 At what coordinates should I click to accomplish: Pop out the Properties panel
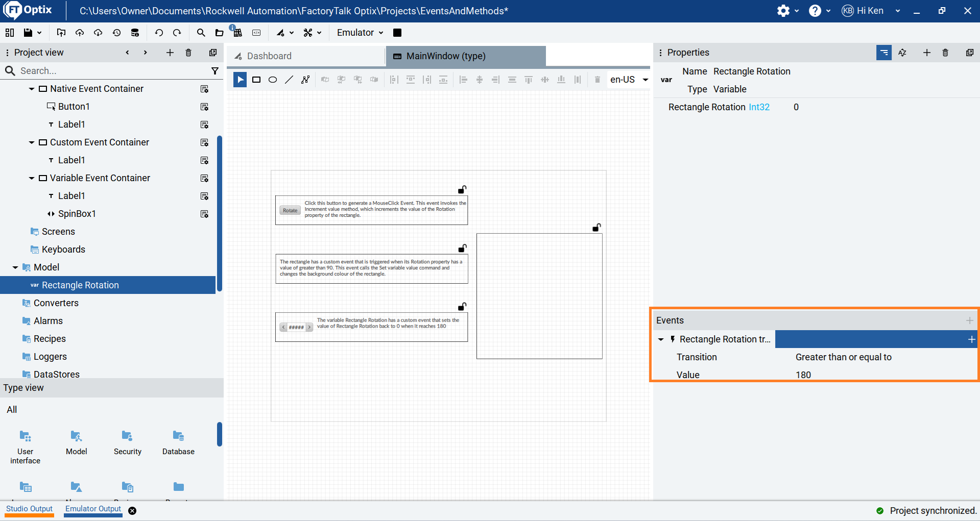click(970, 53)
